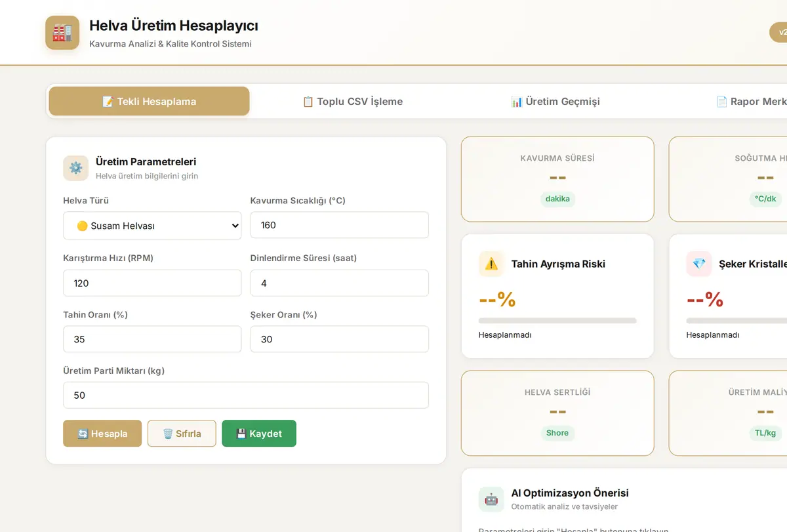Click the dakika unit badge

(557, 199)
